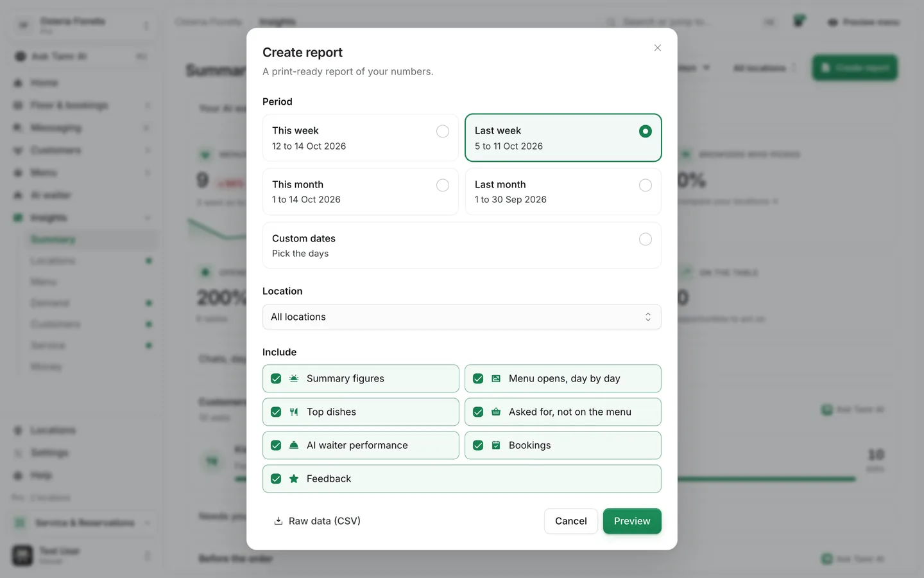Click the Include section label

point(279,352)
